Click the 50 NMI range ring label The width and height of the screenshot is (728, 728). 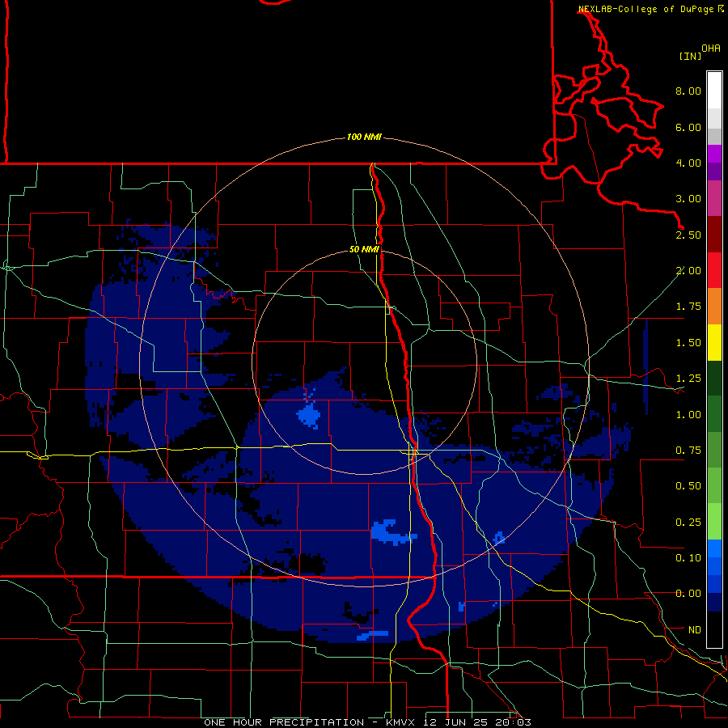tap(365, 249)
